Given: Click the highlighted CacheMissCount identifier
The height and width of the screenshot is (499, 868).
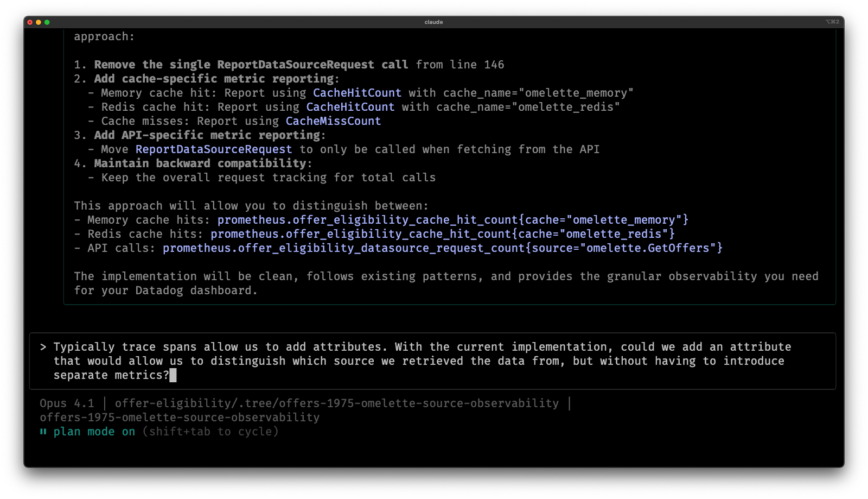Looking at the screenshot, I should [x=333, y=121].
